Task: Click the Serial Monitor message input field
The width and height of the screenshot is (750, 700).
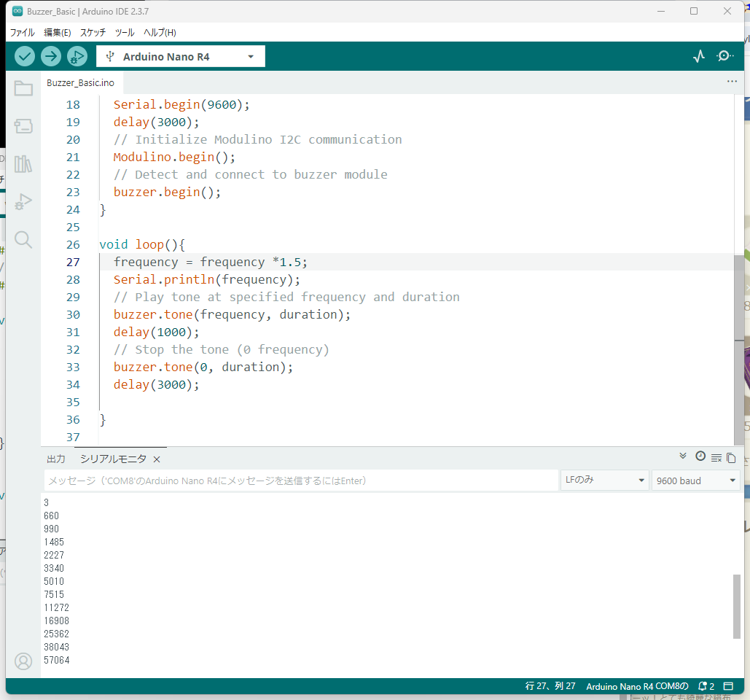Action: pyautogui.click(x=300, y=481)
